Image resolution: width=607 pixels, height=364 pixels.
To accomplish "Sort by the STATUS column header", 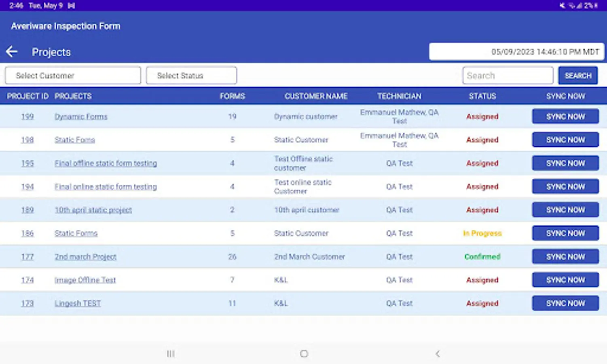I will coord(482,96).
